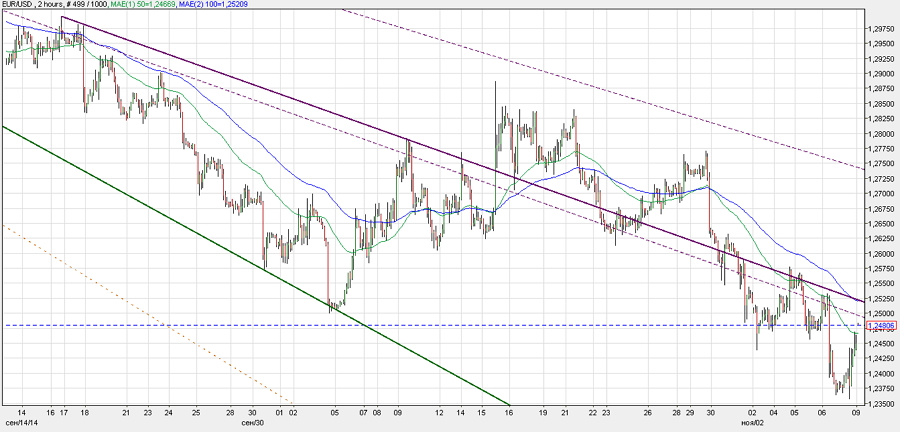Click date axis tick 25
900x432 pixels.
[196, 412]
